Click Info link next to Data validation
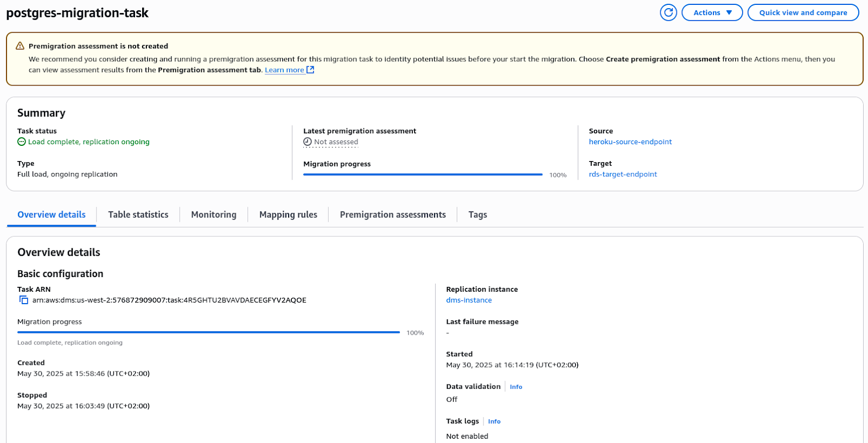This screenshot has width=868, height=443. 516,387
